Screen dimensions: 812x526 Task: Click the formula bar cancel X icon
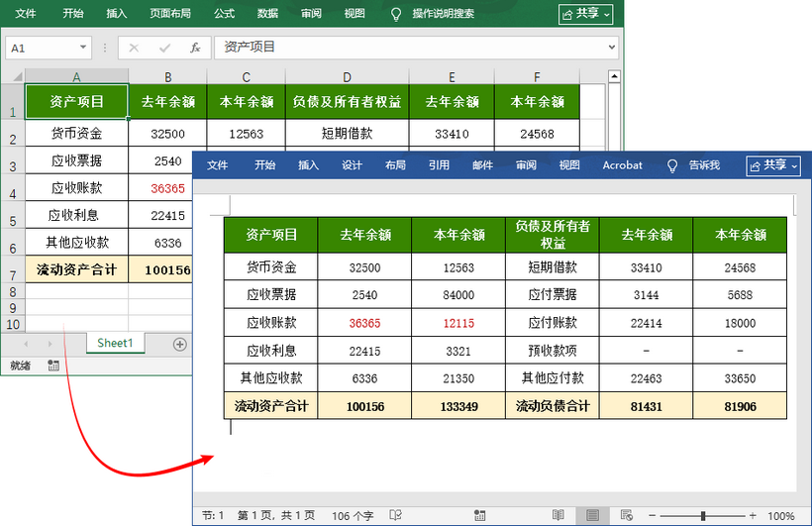point(134,48)
